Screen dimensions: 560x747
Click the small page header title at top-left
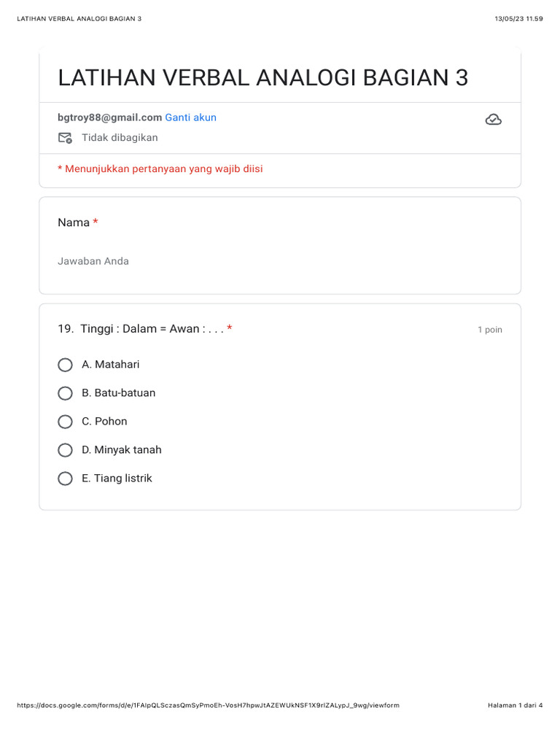(x=79, y=18)
